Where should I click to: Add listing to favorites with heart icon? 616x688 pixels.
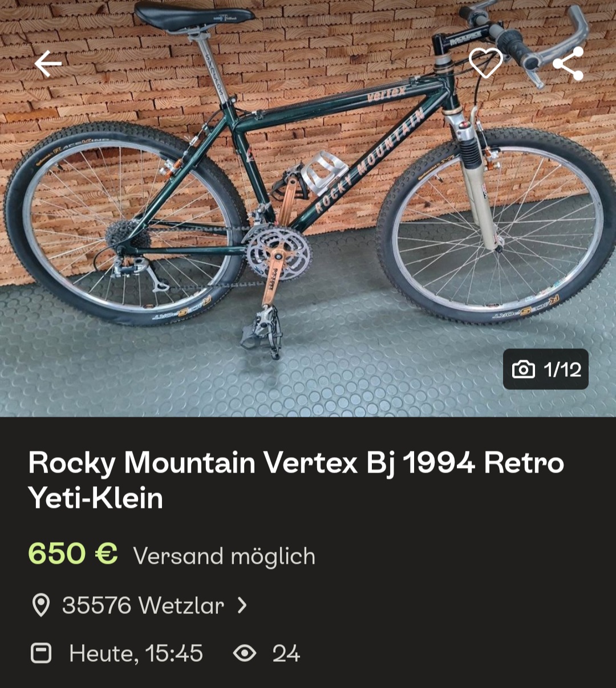coord(485,63)
